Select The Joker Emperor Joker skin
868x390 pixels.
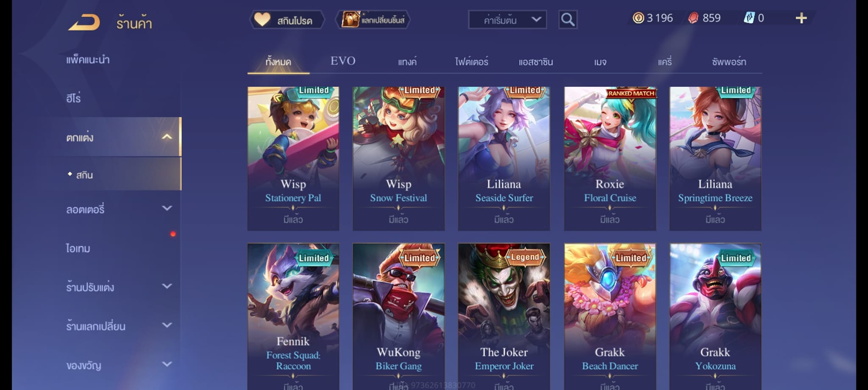(504, 316)
